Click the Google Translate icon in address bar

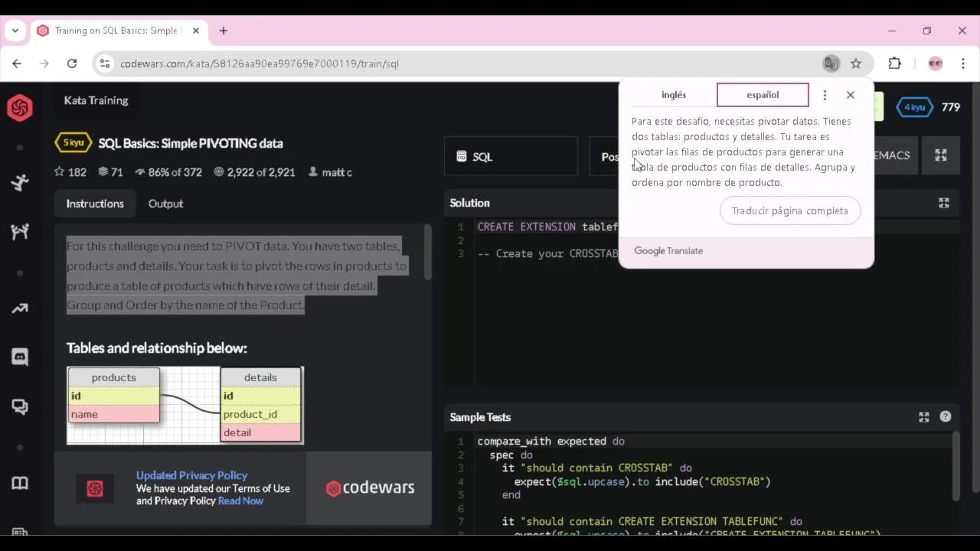[831, 64]
